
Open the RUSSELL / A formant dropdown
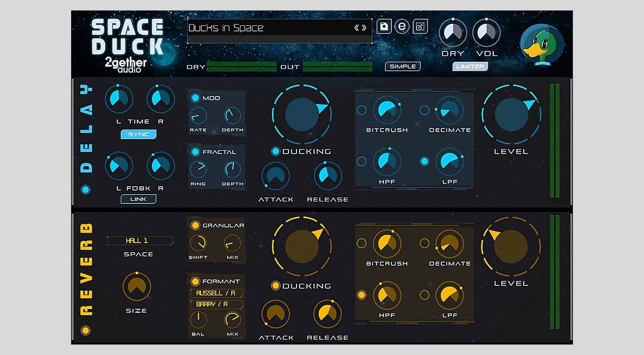(216, 293)
